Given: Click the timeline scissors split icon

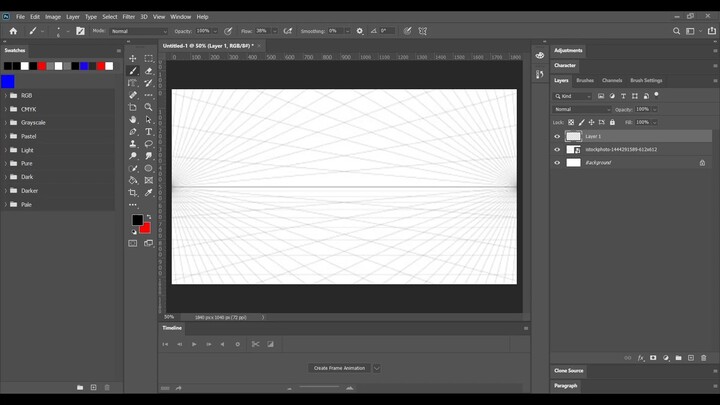Looking at the screenshot, I should pyautogui.click(x=255, y=344).
